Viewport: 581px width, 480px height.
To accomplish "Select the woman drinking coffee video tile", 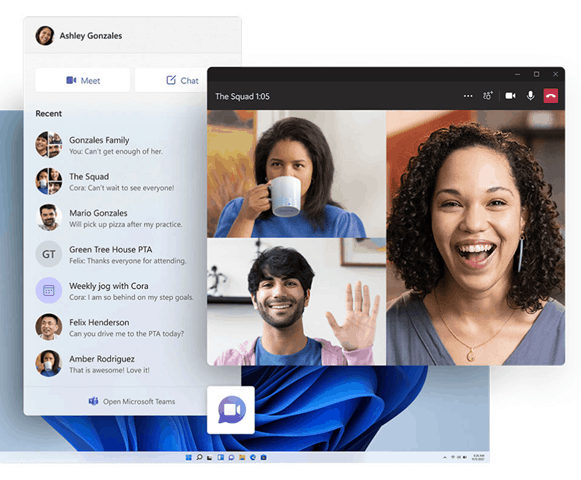I will click(296, 173).
